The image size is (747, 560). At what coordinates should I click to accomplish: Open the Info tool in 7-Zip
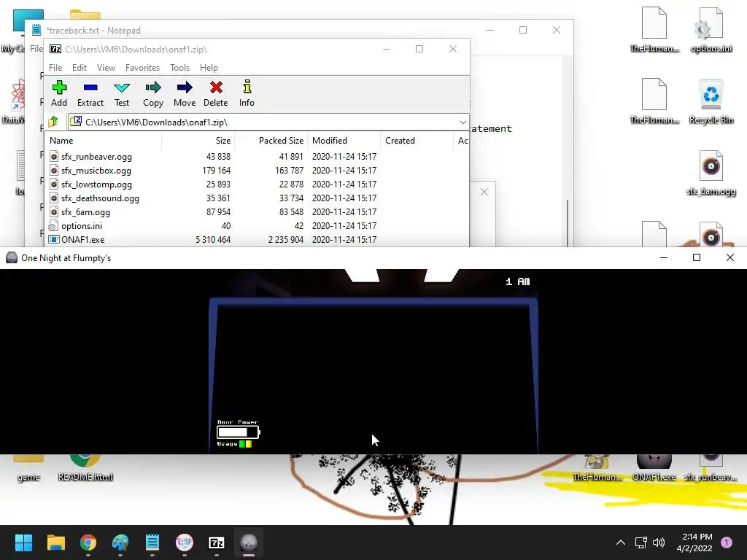pos(247,93)
